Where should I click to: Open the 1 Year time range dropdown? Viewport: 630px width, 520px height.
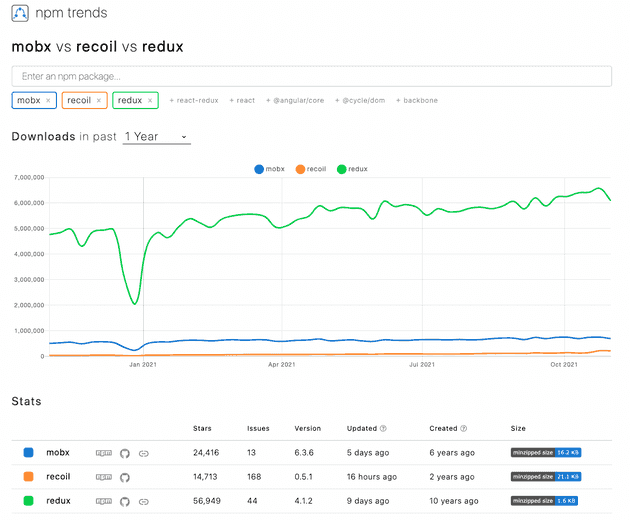(x=157, y=136)
